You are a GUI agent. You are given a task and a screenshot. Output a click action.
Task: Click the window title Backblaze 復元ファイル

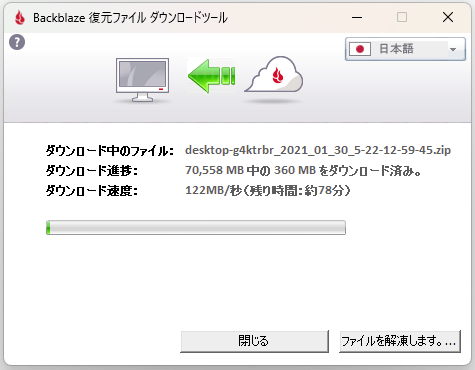(130, 18)
